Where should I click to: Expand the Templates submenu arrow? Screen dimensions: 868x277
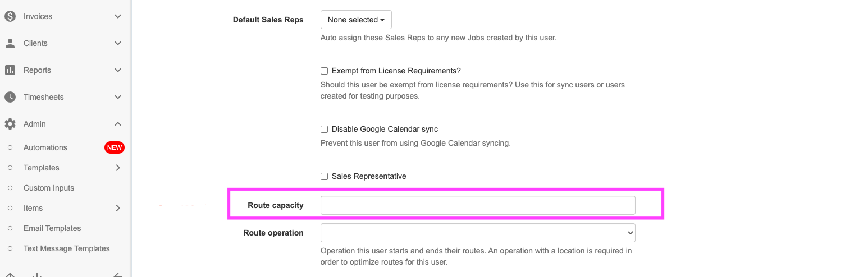[x=118, y=168]
